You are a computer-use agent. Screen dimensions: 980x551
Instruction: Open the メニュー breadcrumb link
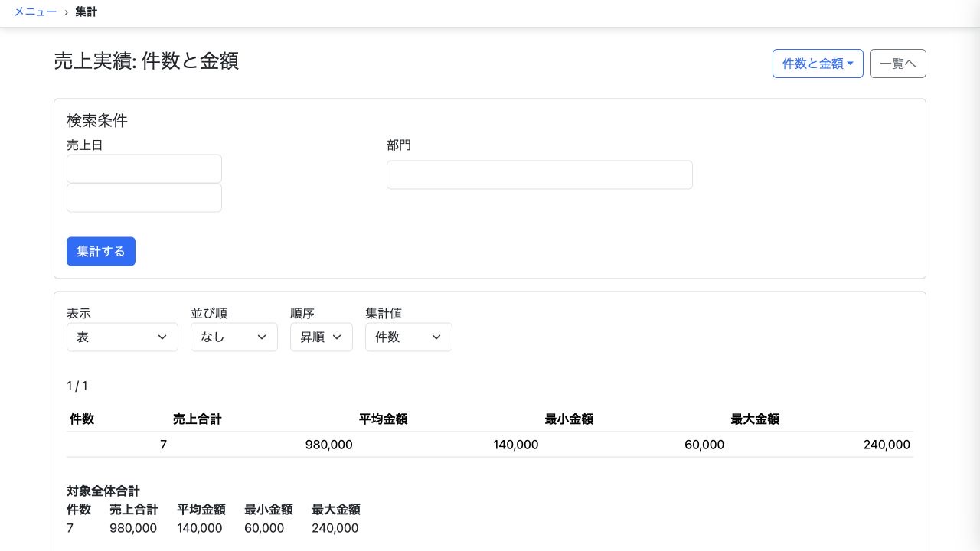point(35,12)
